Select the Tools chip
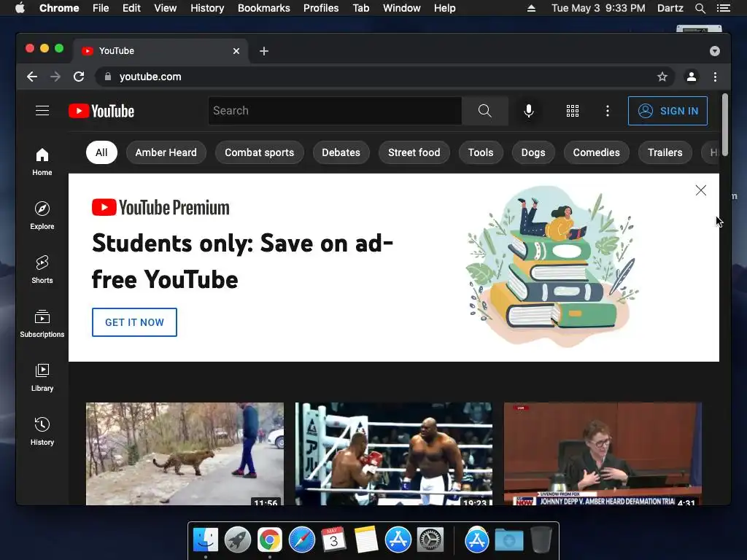 (x=480, y=152)
